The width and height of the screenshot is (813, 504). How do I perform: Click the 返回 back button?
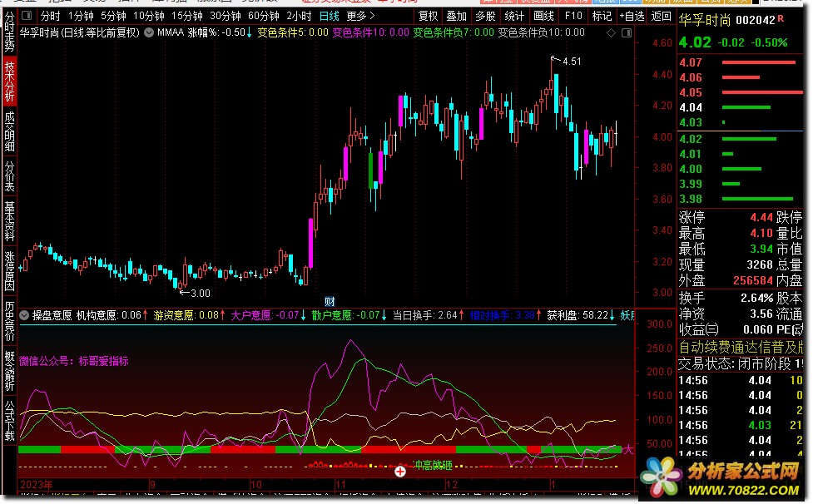[x=661, y=16]
